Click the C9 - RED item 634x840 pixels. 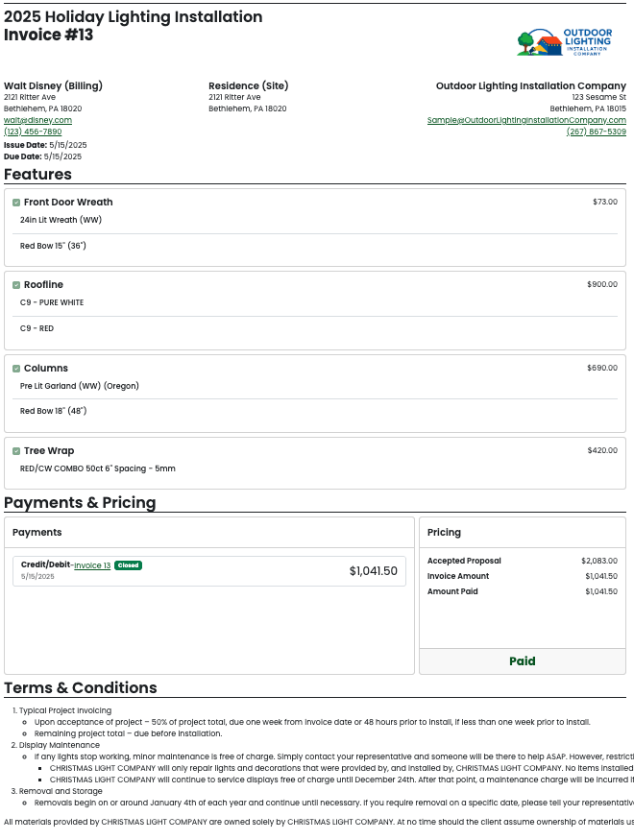[x=37, y=328]
